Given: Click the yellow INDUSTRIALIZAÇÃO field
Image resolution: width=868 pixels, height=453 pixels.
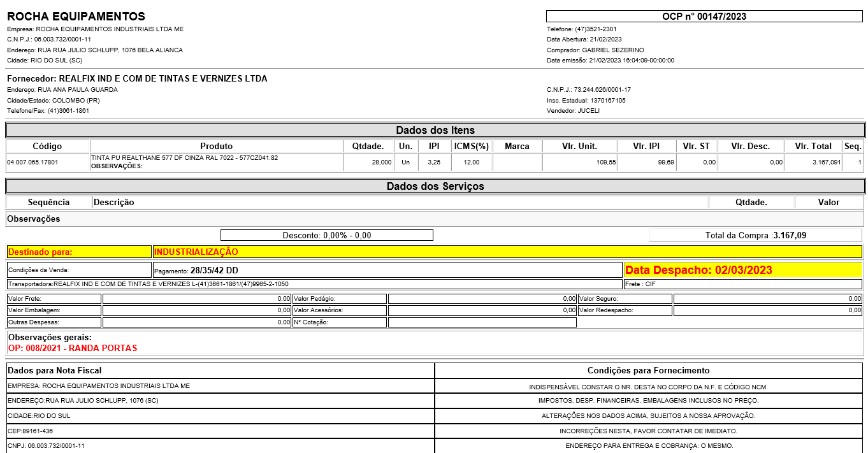Looking at the screenshot, I should tap(507, 252).
